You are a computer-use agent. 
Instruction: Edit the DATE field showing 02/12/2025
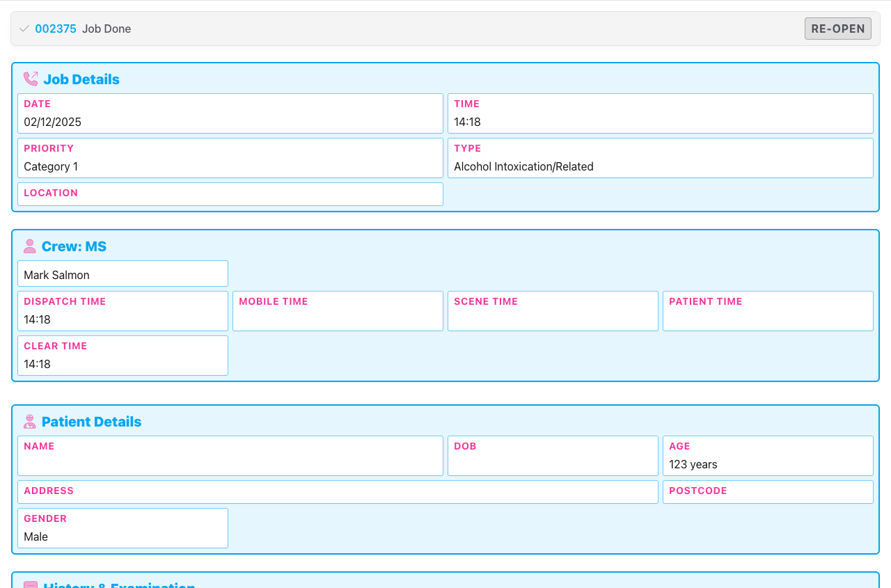coord(230,122)
